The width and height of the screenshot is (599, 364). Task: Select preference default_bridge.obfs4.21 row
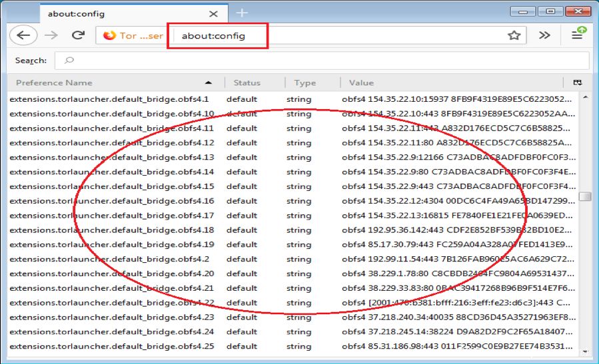click(x=293, y=288)
